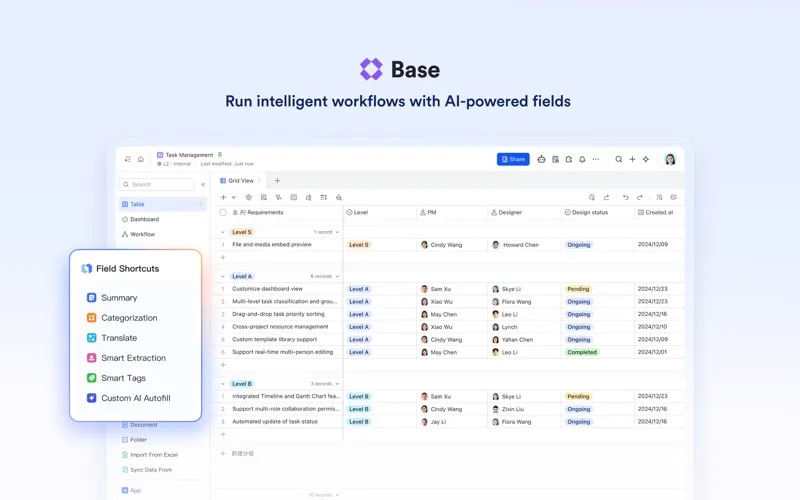Click the undo arrow in the toolbar
The height and width of the screenshot is (500, 800).
[x=626, y=197]
